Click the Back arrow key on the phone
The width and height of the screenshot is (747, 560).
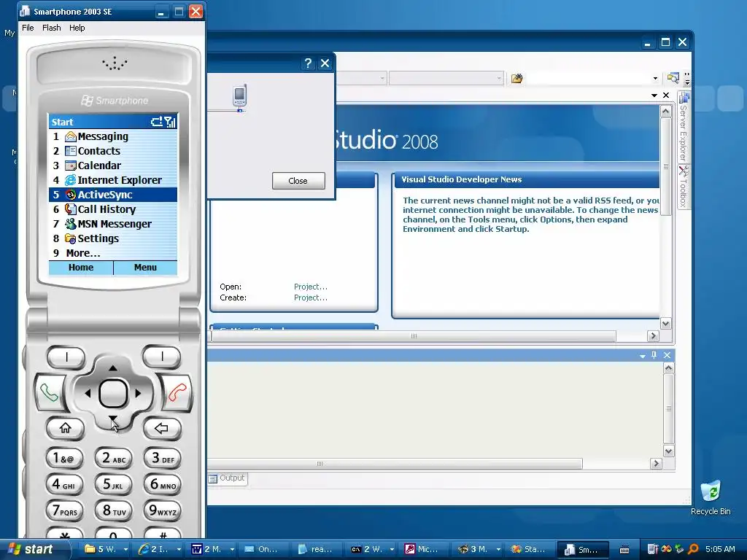pos(162,428)
